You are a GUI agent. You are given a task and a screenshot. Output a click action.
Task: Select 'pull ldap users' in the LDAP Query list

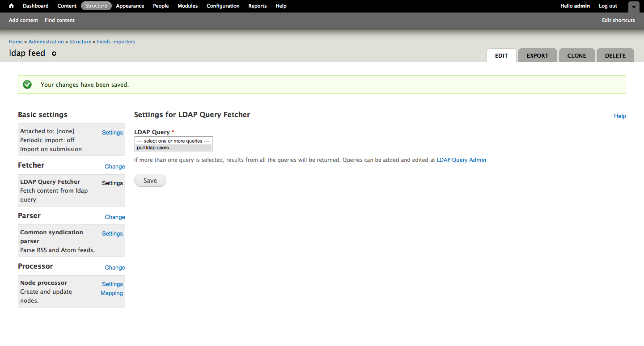(174, 148)
